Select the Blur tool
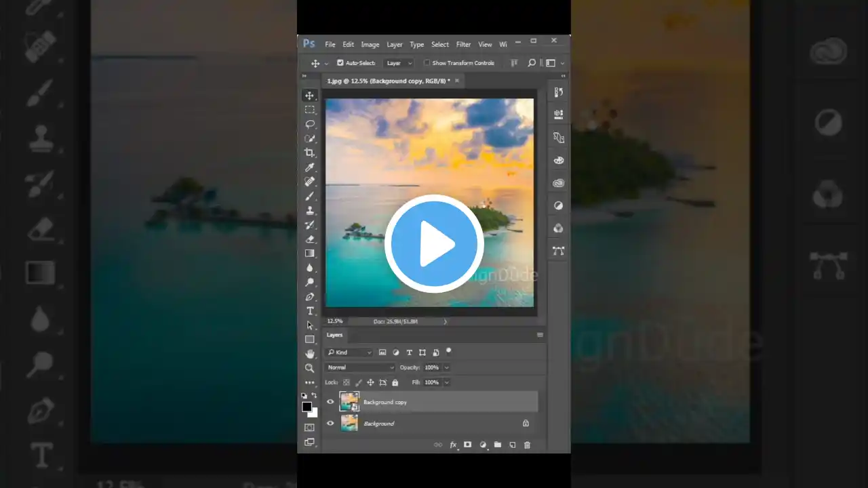The image size is (868, 488). [310, 268]
